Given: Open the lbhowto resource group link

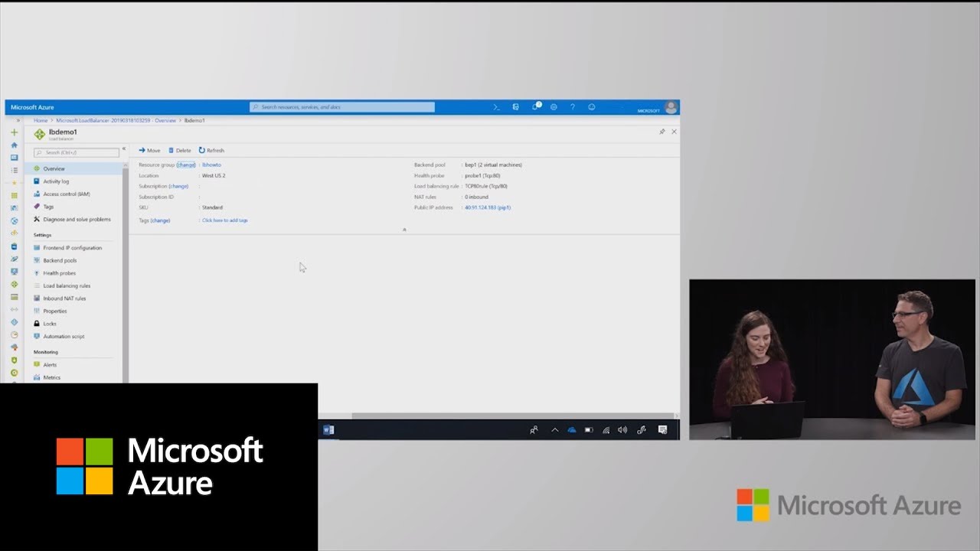Looking at the screenshot, I should click(211, 165).
